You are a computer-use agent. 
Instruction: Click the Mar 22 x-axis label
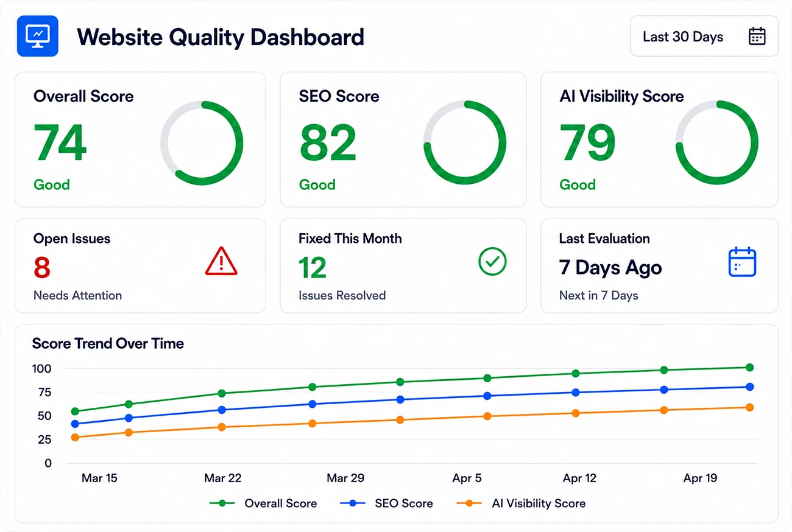pyautogui.click(x=223, y=478)
